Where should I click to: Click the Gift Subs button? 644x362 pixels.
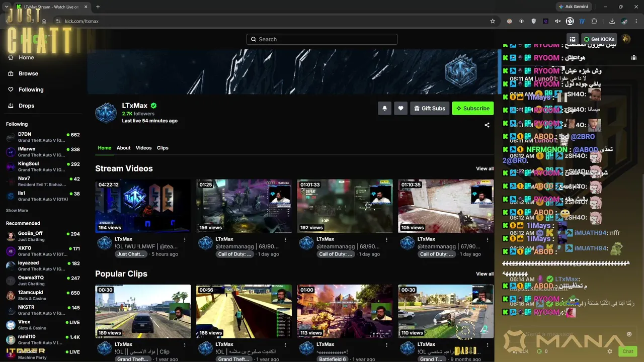pos(430,108)
